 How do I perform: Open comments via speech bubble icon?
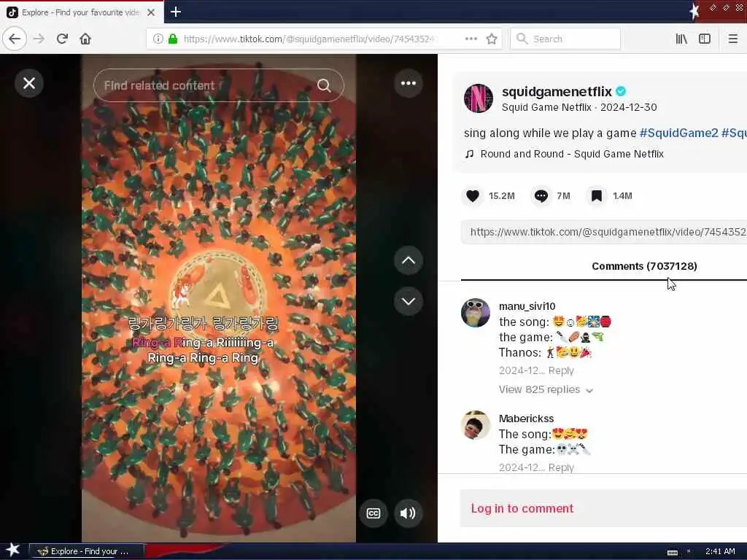(x=541, y=195)
